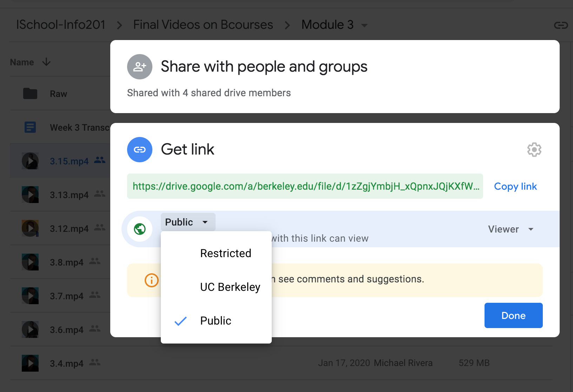Click the Copy link button
Image resolution: width=573 pixels, height=392 pixels.
[515, 186]
